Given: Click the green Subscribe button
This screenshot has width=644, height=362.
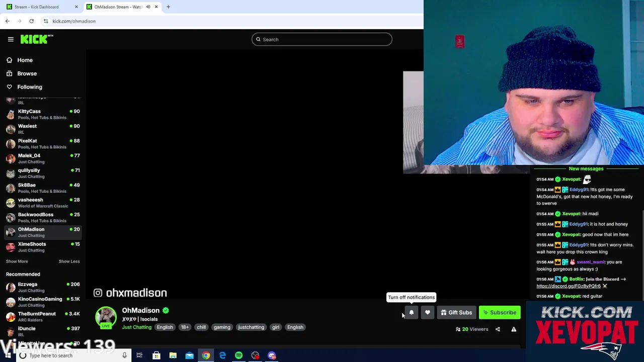Looking at the screenshot, I should tap(500, 313).
